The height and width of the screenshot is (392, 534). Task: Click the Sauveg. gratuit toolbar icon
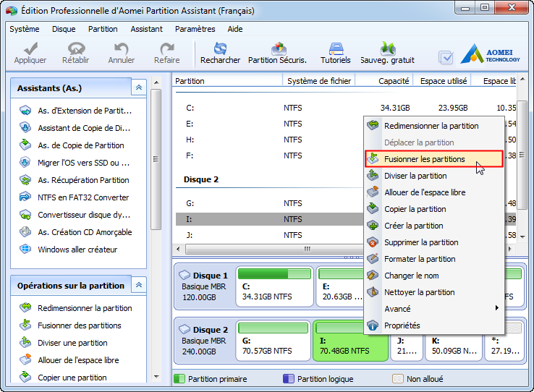coord(388,48)
